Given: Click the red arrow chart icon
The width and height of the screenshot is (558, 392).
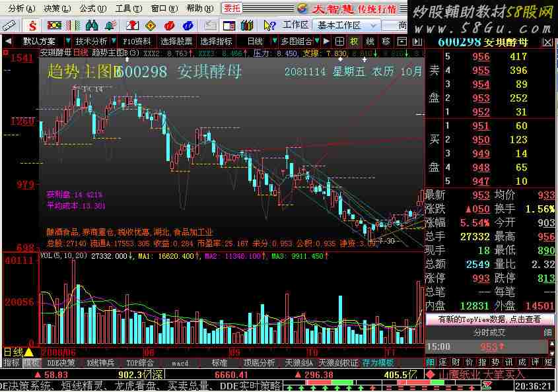Looking at the screenshot, I should [132, 26].
